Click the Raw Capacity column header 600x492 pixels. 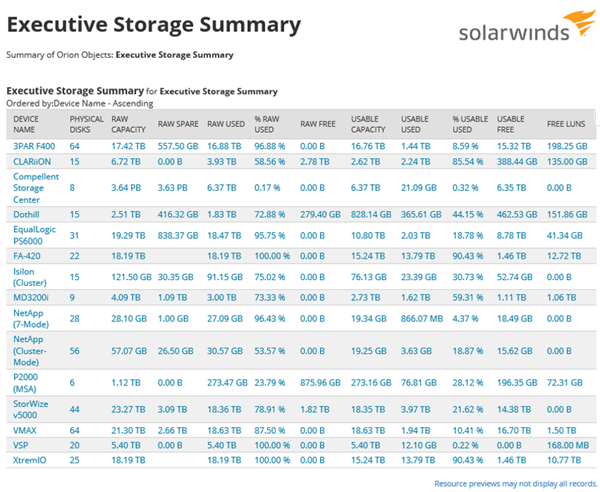click(127, 124)
